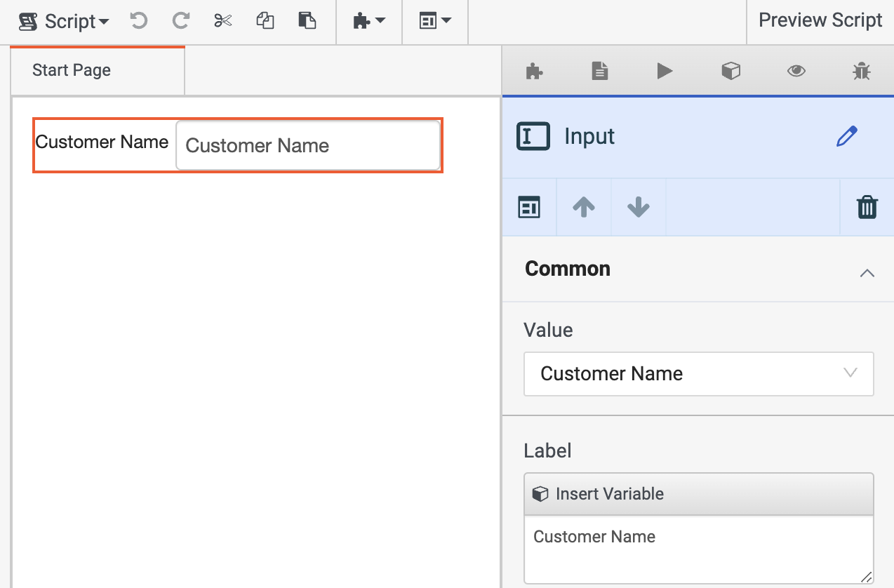Click the undo arrow icon
This screenshot has width=894, height=588.
139,21
